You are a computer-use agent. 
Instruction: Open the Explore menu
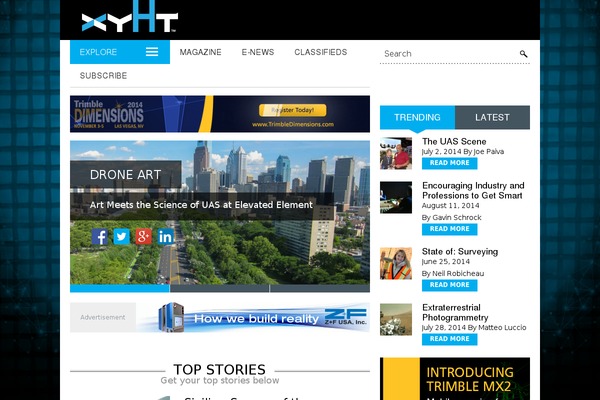point(120,52)
